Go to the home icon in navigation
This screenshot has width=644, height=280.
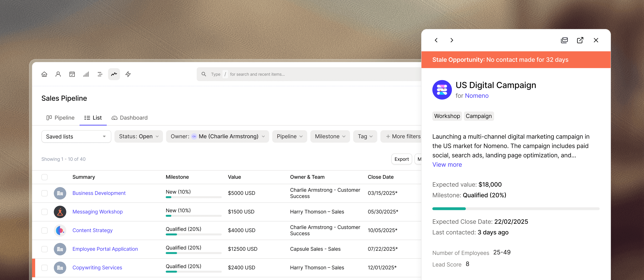44,74
